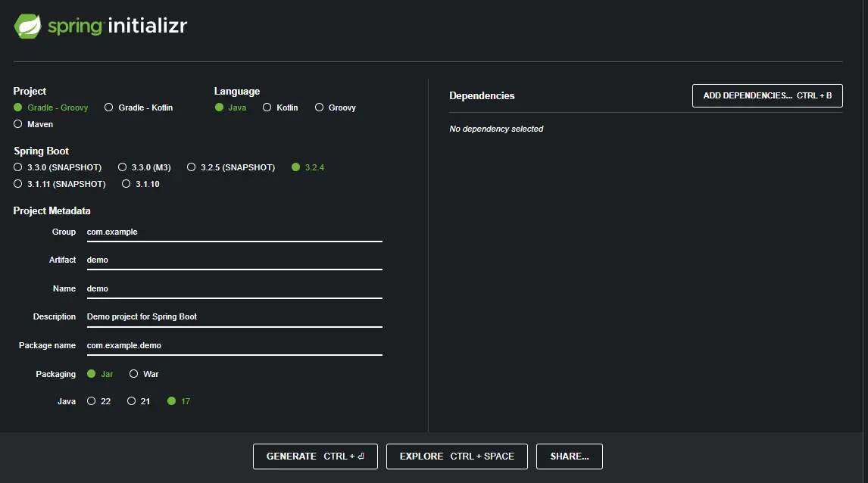The width and height of the screenshot is (868, 483).
Task: Click the Generate button
Action: (x=316, y=457)
